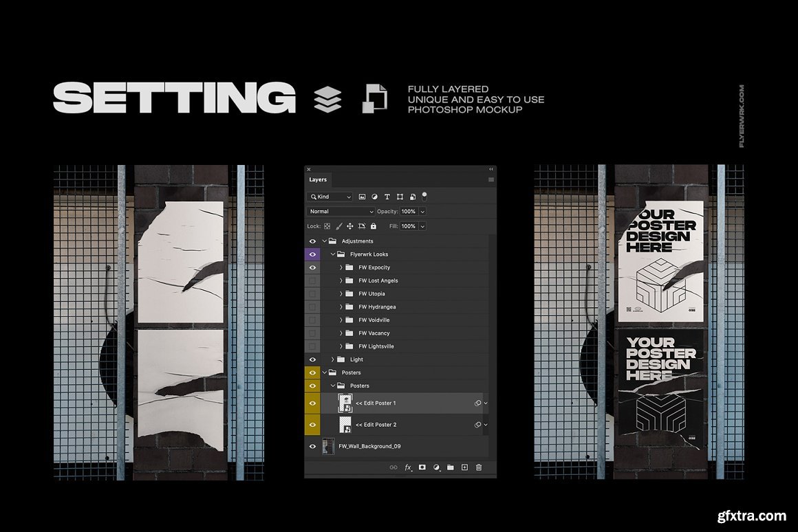The image size is (798, 532).
Task: Expand the FW Utopia group
Action: 341,293
